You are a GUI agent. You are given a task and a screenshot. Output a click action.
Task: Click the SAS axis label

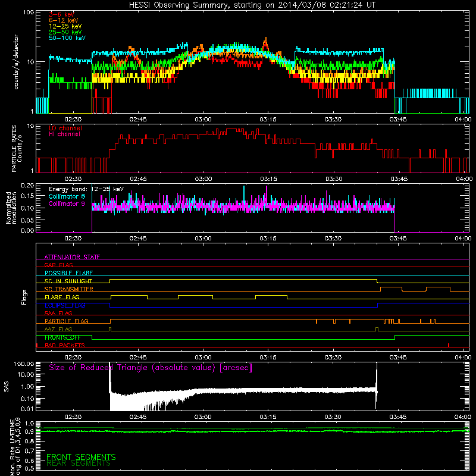coord(6,387)
